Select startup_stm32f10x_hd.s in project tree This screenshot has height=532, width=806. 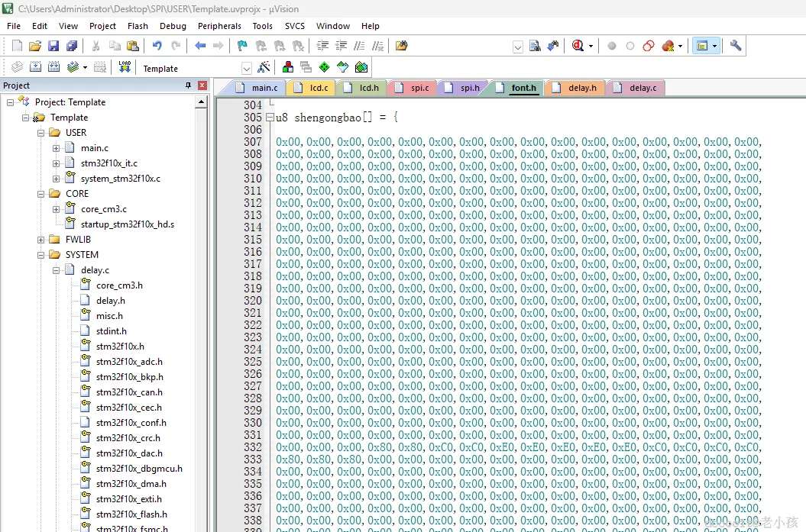tap(127, 224)
